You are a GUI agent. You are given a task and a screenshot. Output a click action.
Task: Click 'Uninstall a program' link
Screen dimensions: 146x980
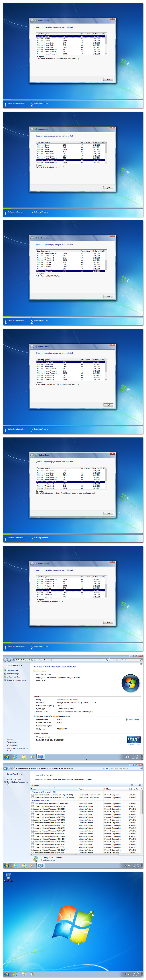pyautogui.click(x=14, y=779)
